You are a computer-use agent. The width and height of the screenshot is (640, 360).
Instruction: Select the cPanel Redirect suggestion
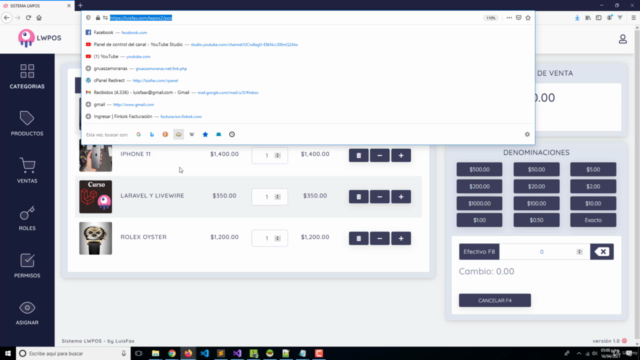click(308, 80)
